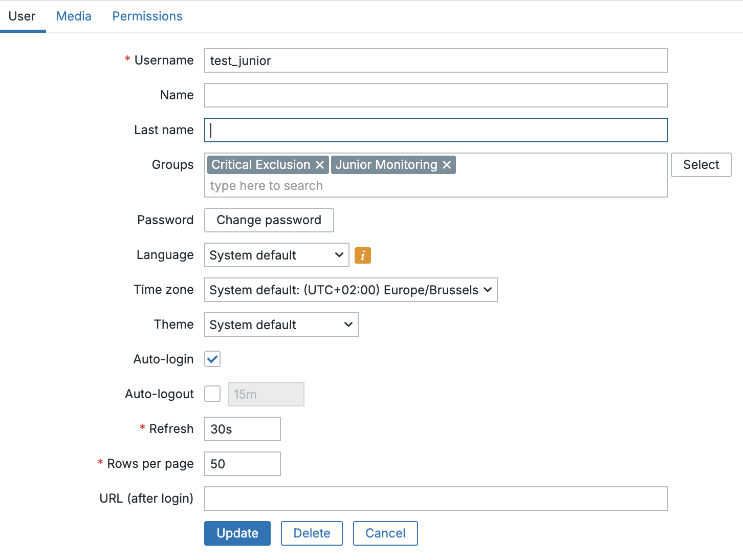Screen dimensions: 743x560
Task: Open the Theme dropdown
Action: pos(280,325)
